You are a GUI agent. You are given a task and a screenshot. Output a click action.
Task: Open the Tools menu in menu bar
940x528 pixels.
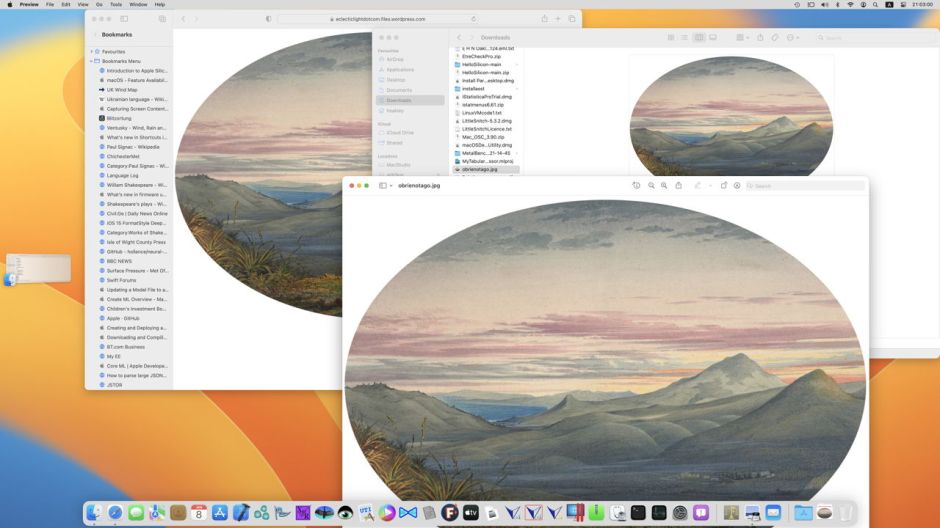(x=116, y=4)
